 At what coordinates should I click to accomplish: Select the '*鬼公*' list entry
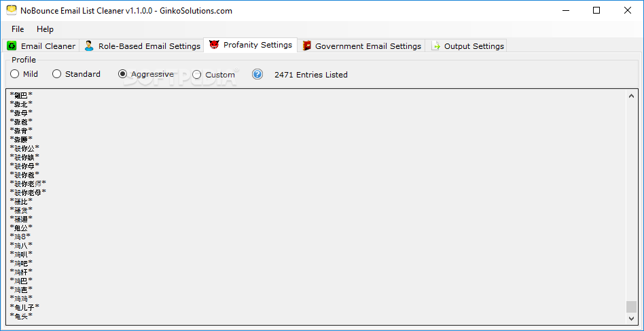21,227
